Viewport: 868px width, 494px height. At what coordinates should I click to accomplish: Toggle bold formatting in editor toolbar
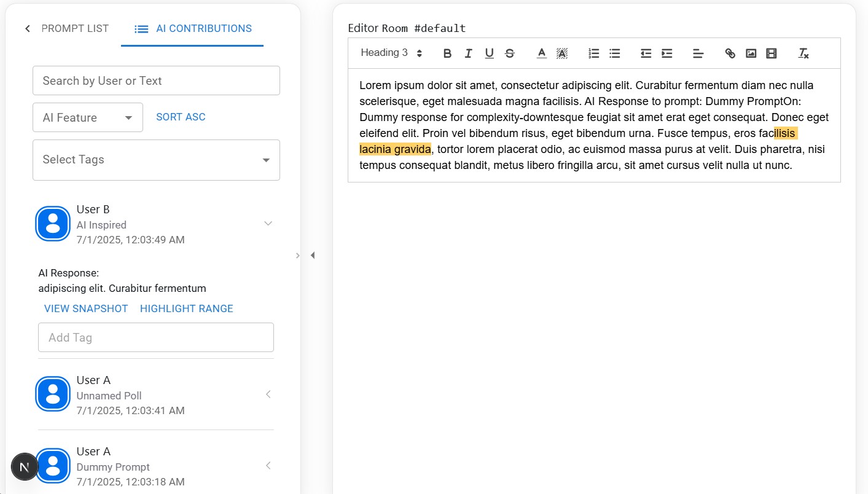coord(448,53)
